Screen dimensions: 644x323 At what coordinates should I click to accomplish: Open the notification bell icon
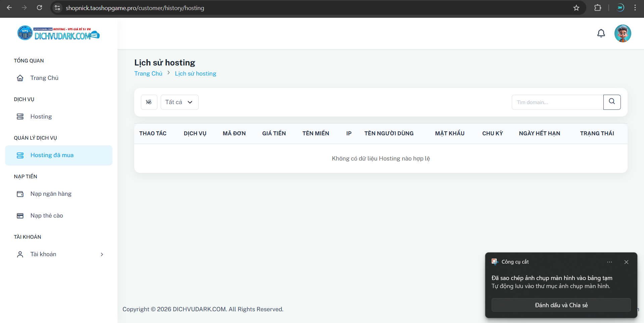(x=601, y=33)
